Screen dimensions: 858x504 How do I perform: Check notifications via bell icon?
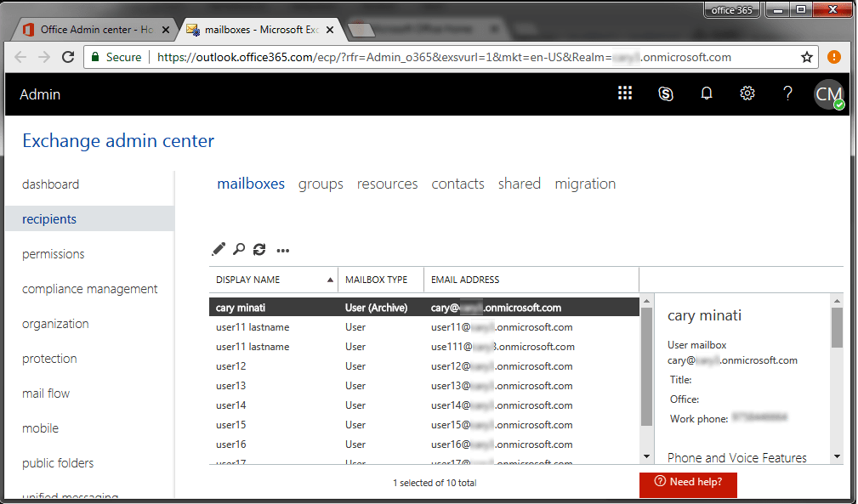[707, 93]
